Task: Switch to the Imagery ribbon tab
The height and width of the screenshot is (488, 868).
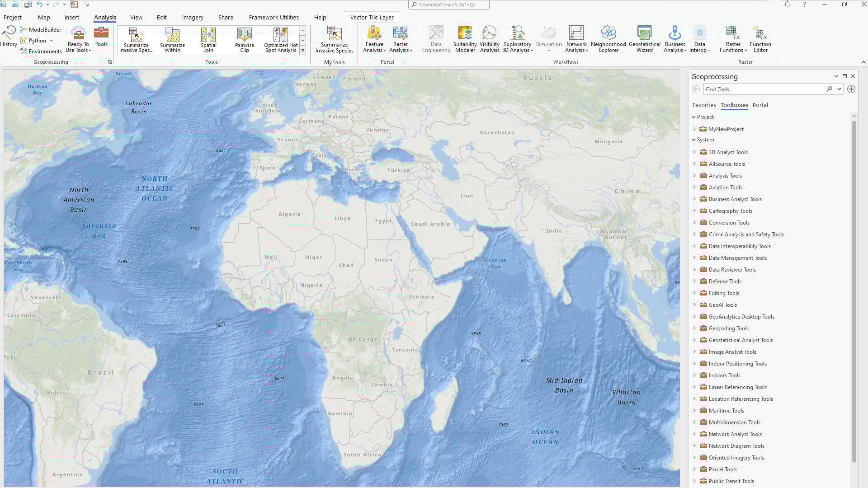Action: point(193,18)
